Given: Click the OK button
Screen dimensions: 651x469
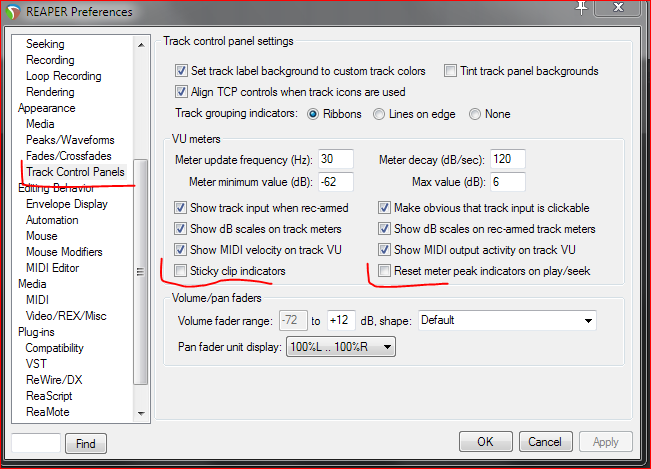Looking at the screenshot, I should point(485,442).
